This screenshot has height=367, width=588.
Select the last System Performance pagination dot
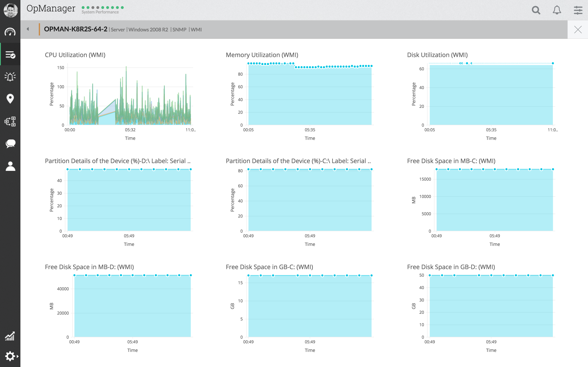tap(122, 8)
